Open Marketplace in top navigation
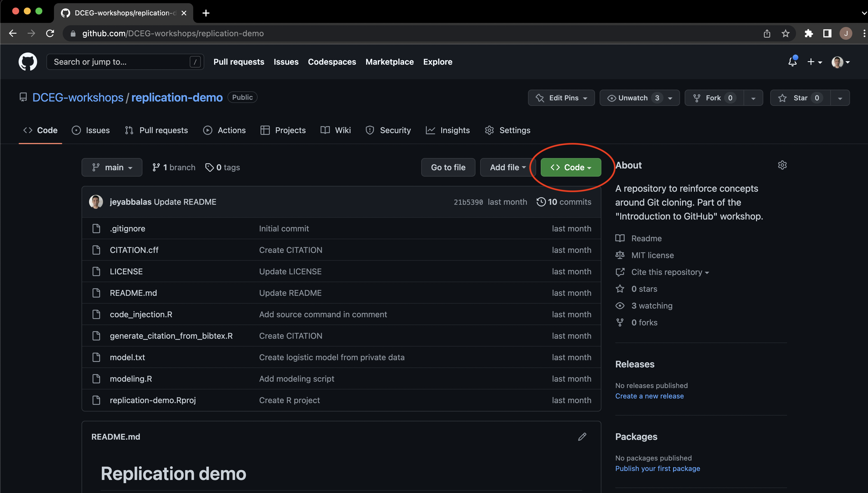868x493 pixels. (389, 61)
